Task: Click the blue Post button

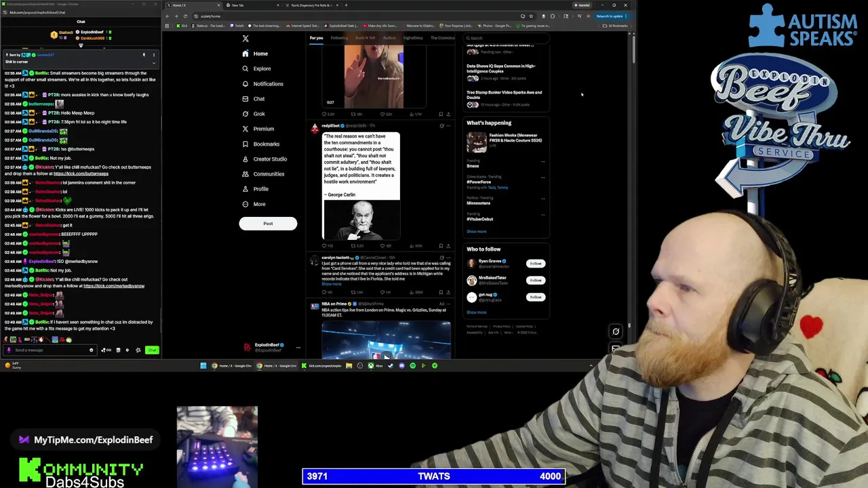Action: coord(268,223)
